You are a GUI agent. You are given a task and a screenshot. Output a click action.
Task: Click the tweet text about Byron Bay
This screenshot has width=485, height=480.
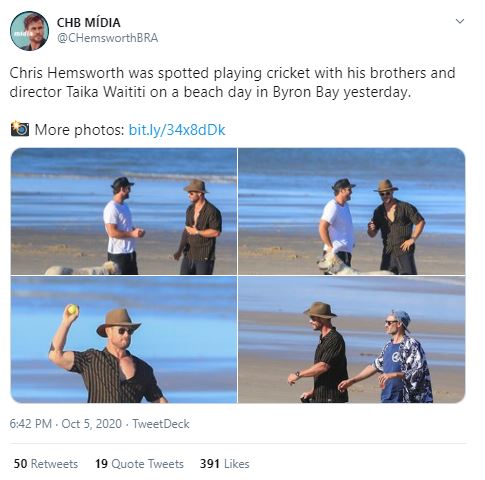point(232,82)
